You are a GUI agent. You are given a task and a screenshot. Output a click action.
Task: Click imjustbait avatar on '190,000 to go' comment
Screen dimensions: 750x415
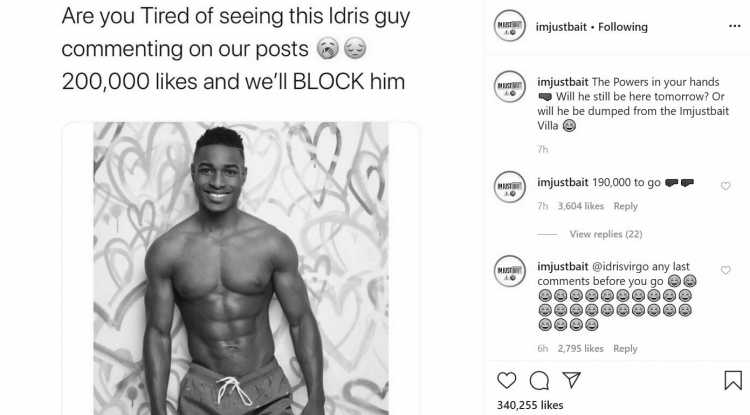pos(510,186)
